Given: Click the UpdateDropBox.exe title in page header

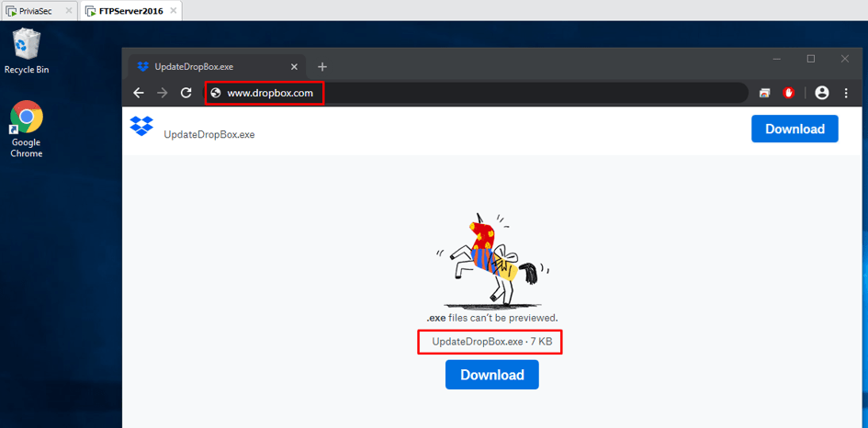Looking at the screenshot, I should point(209,134).
